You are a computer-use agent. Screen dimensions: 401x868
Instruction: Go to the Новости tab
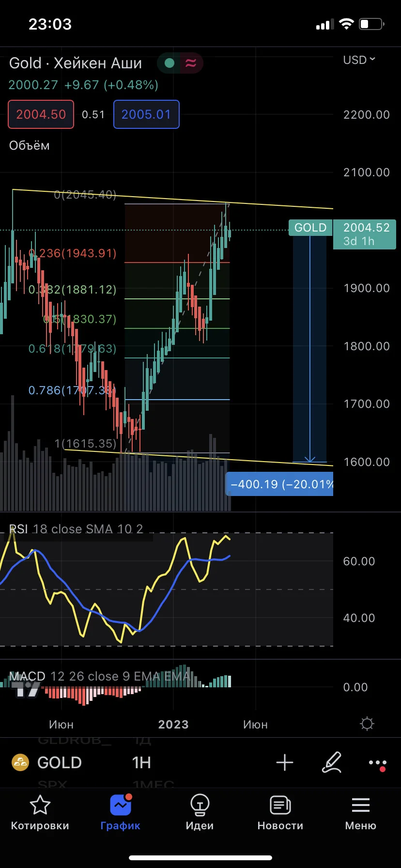pyautogui.click(x=280, y=813)
